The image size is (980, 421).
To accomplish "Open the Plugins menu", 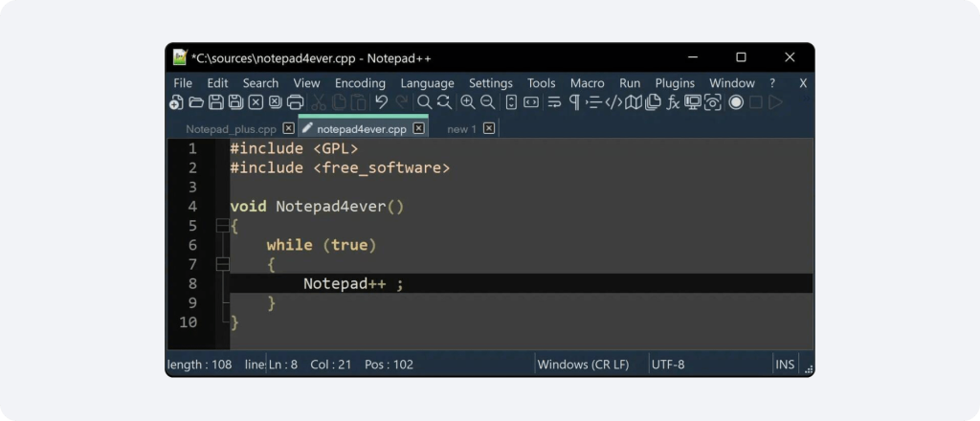I will tap(675, 83).
